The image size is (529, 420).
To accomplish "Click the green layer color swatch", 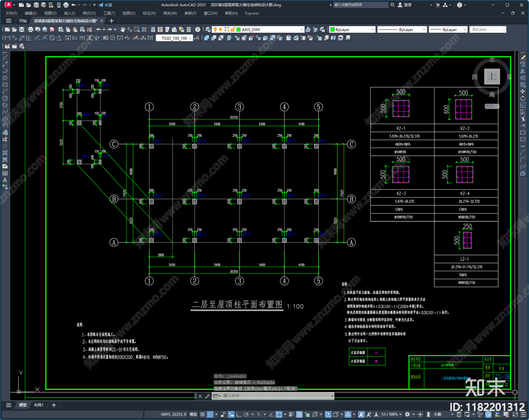I will [x=238, y=29].
